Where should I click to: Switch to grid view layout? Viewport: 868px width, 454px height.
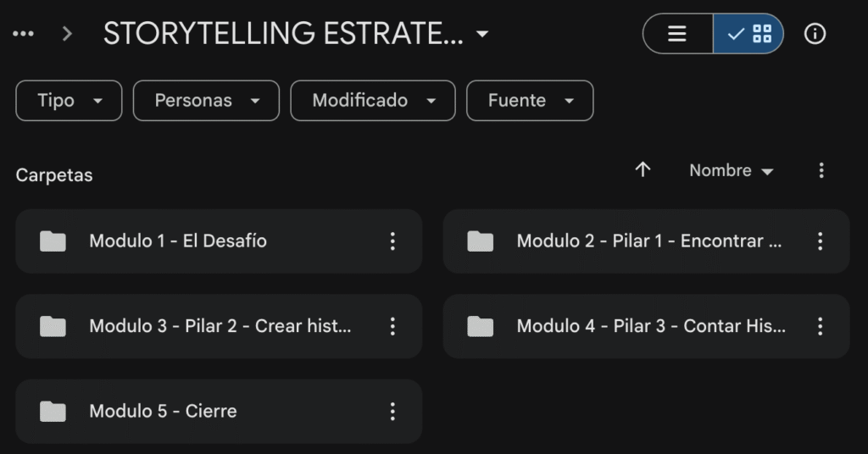[x=749, y=34]
